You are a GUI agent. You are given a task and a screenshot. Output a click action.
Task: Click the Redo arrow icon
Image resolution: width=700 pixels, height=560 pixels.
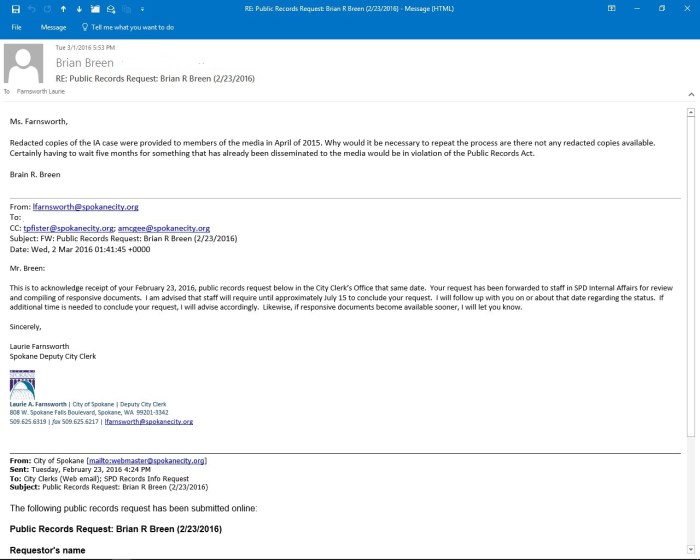tap(46, 9)
